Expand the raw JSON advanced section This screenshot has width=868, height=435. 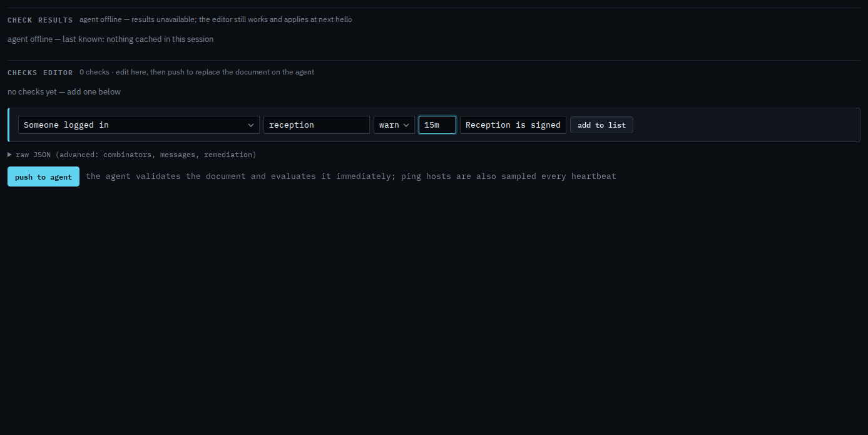click(x=132, y=155)
